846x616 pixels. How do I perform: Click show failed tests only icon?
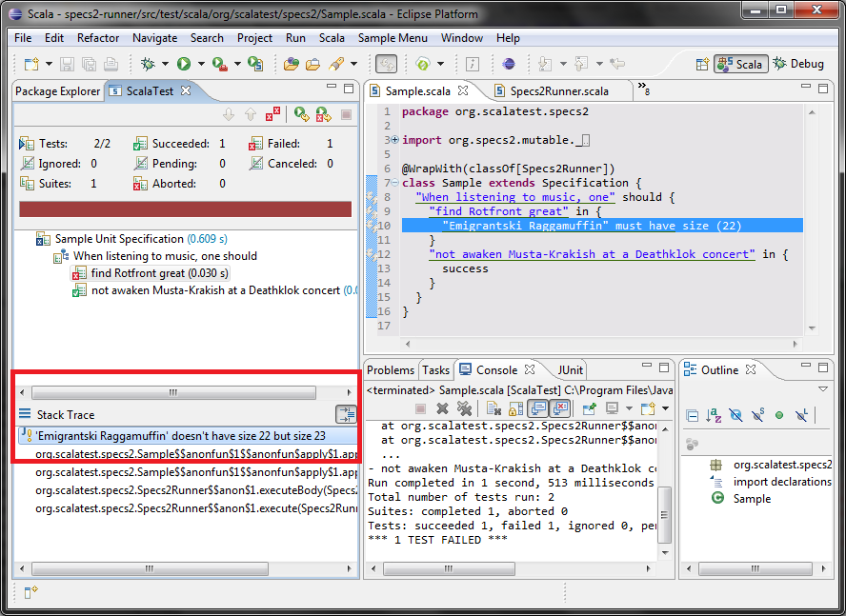pos(273,114)
